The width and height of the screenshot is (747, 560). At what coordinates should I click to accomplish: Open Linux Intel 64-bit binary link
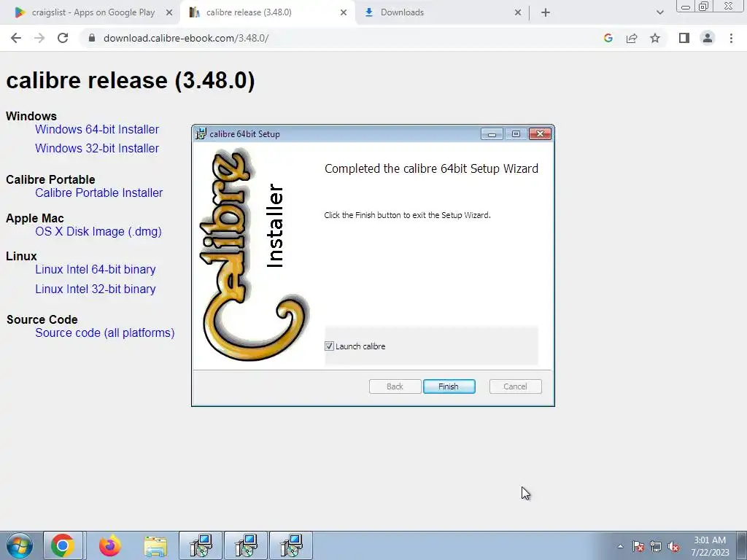coord(96,270)
